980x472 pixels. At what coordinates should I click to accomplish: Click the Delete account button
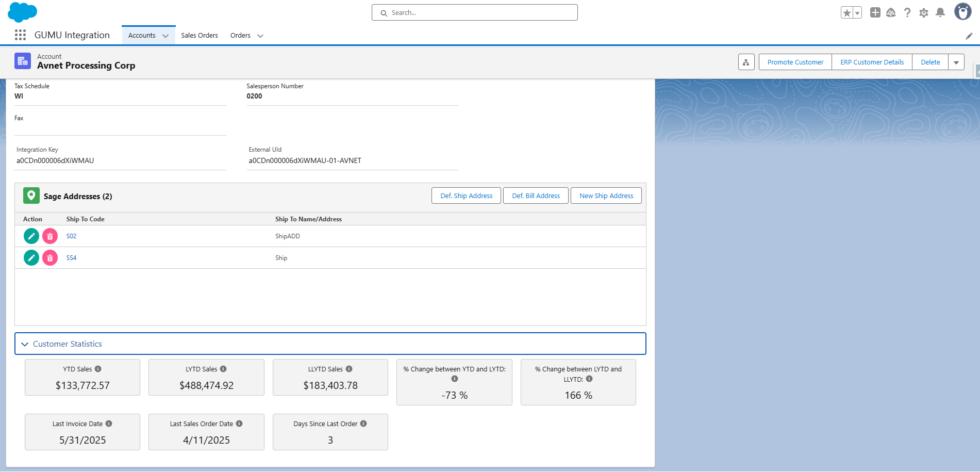(x=931, y=62)
